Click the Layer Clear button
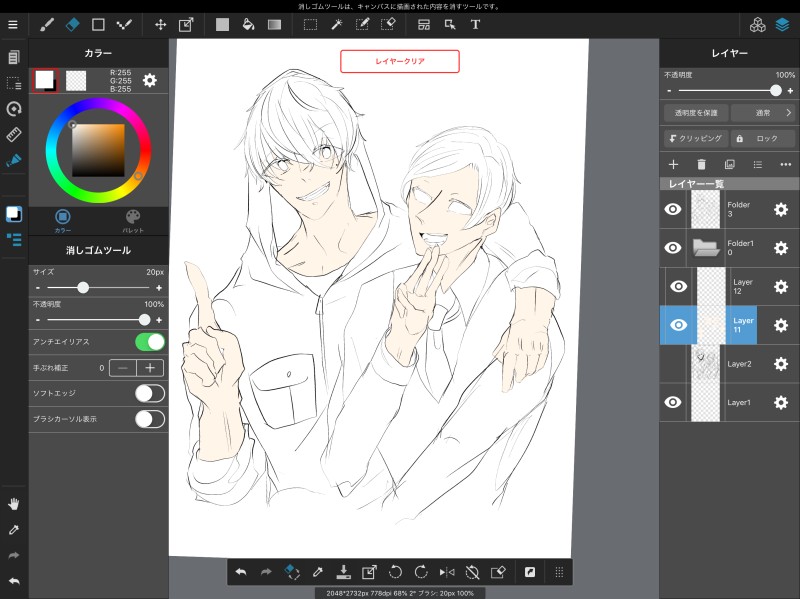This screenshot has width=800, height=599. [400, 61]
